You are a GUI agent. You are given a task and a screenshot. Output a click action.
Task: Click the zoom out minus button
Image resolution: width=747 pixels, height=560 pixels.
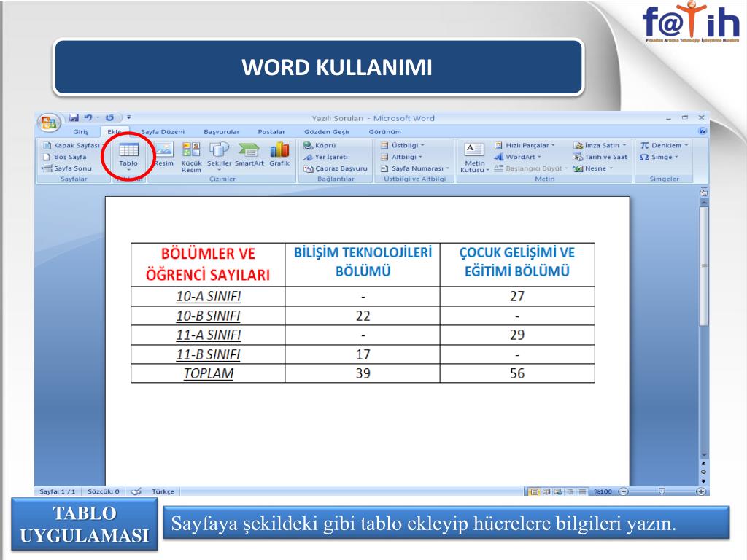coord(624,491)
